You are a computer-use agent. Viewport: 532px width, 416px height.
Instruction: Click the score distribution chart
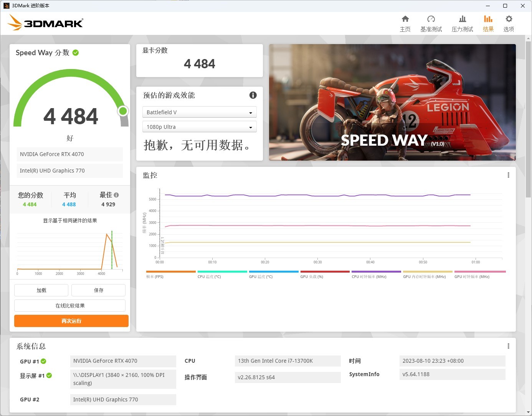tap(70, 252)
